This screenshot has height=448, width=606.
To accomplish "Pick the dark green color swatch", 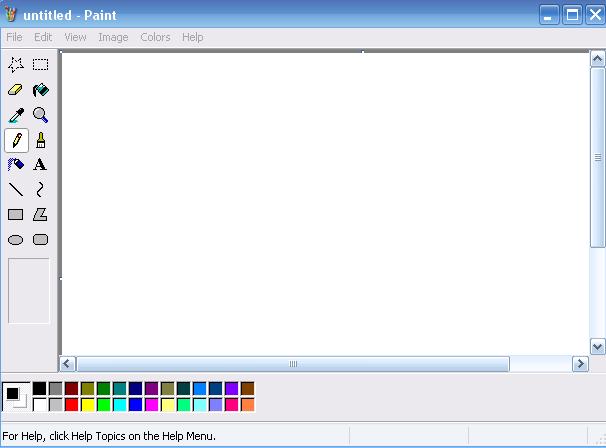I will pyautogui.click(x=104, y=388).
